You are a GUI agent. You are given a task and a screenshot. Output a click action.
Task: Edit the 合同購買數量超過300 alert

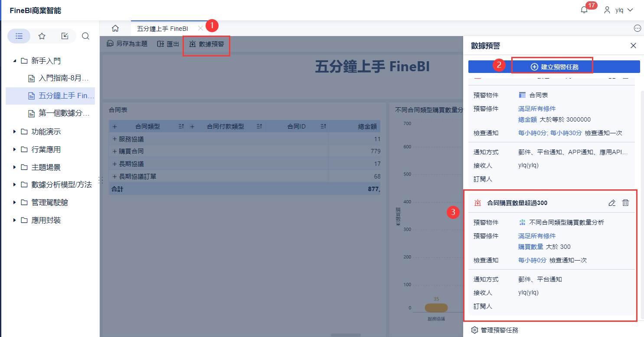(x=612, y=203)
